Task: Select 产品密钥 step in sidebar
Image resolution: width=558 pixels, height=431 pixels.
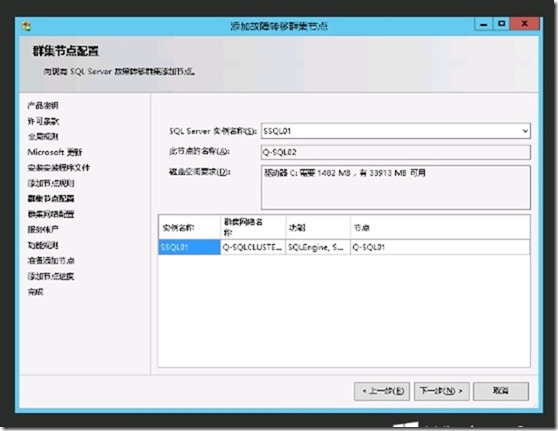Action: 43,105
